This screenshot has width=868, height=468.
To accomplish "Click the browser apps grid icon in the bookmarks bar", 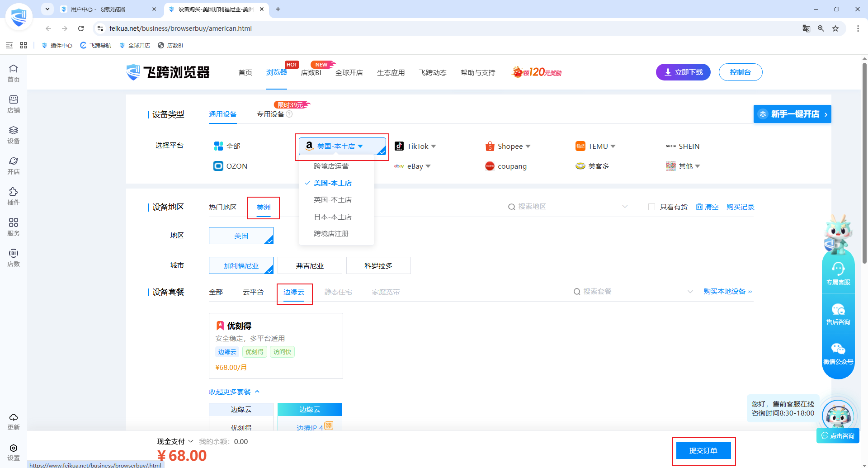I will pos(24,45).
